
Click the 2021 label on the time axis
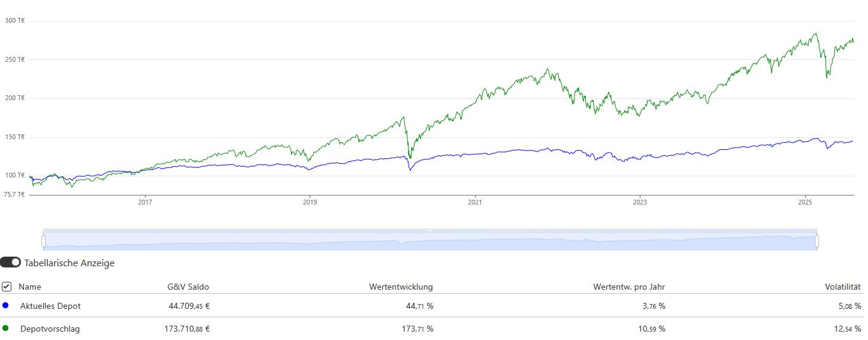474,202
